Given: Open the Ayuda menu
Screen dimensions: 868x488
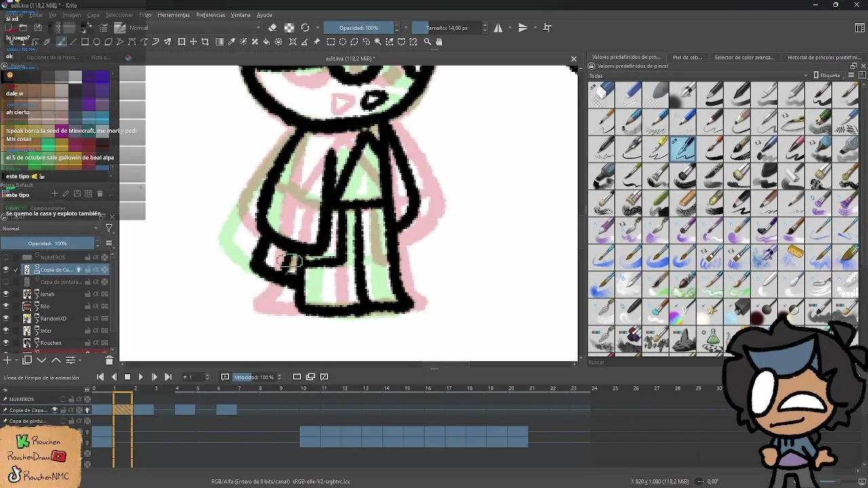Looking at the screenshot, I should tap(264, 15).
